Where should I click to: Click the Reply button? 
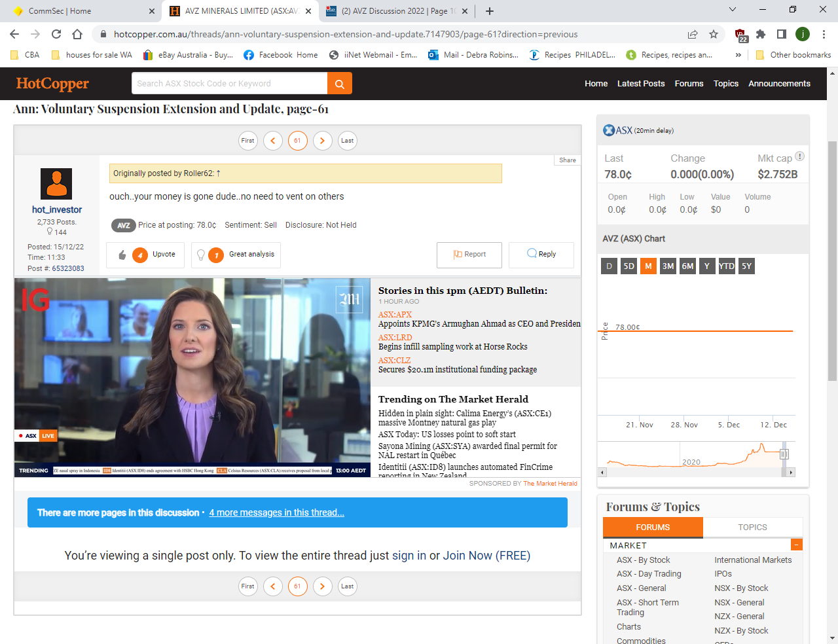click(x=541, y=255)
